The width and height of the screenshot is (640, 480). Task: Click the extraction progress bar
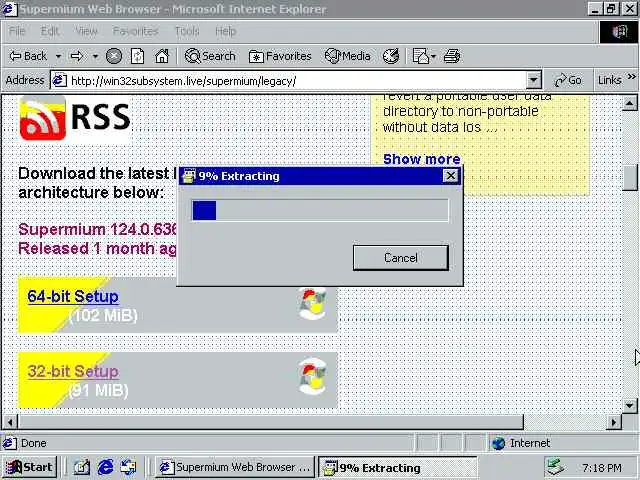pyautogui.click(x=320, y=210)
